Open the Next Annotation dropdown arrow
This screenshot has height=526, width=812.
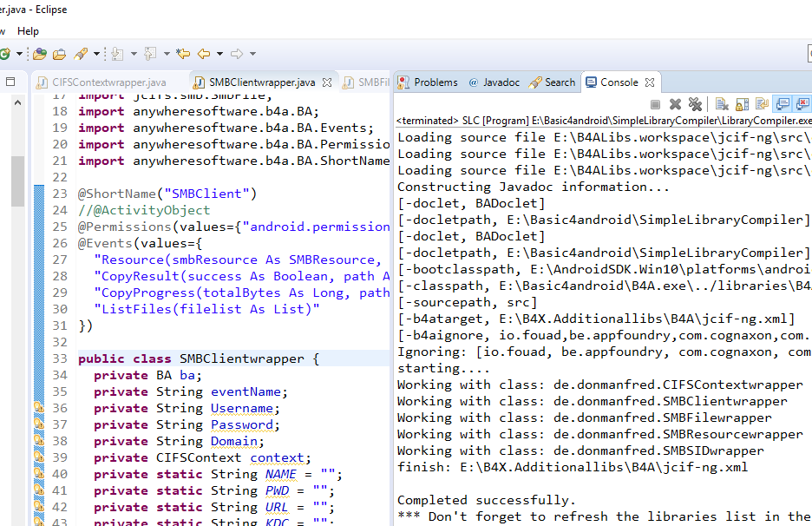coord(134,54)
